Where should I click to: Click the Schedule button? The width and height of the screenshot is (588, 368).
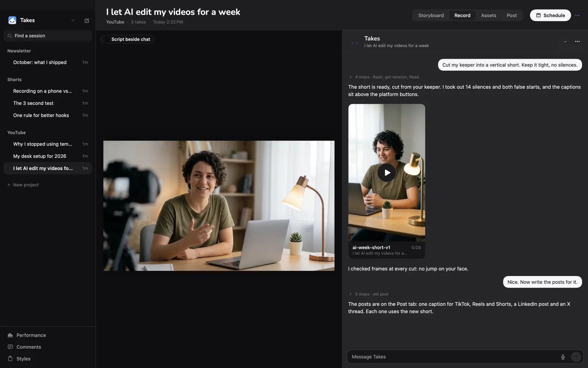click(x=550, y=15)
